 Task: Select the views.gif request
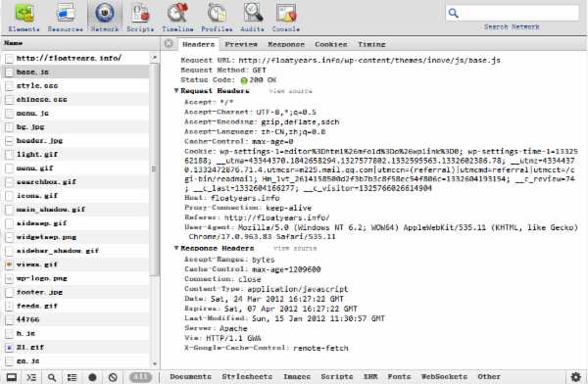(x=75, y=264)
